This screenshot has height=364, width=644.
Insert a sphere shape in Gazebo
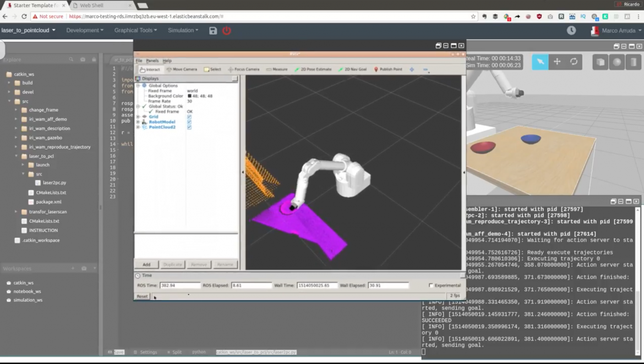tap(617, 62)
